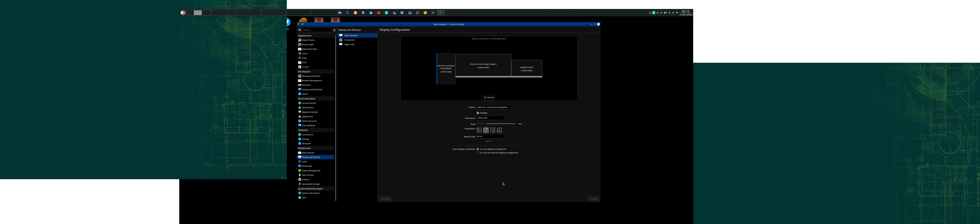Open Removable Storage settings
980x224 pixels.
315,184
